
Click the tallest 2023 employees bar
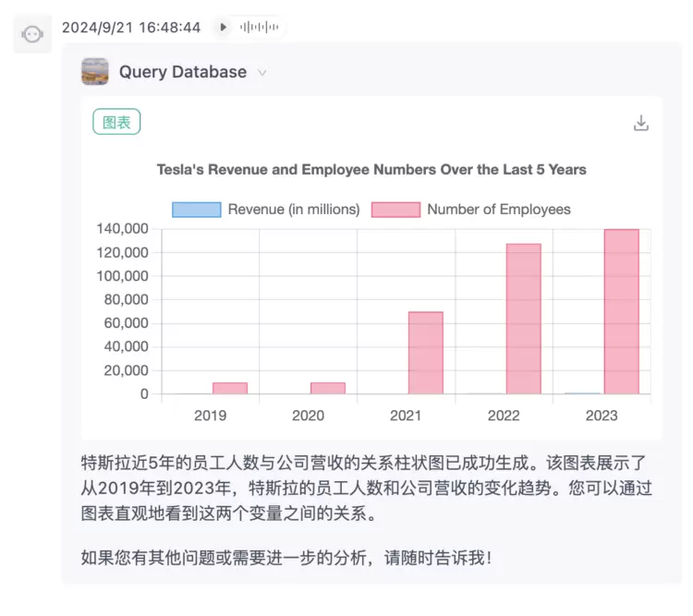tap(621, 311)
